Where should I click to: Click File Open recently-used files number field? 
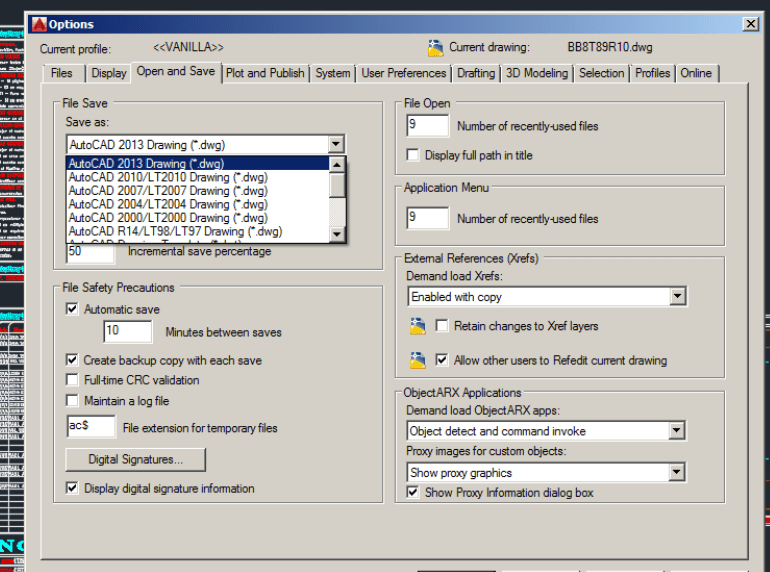(x=428, y=126)
